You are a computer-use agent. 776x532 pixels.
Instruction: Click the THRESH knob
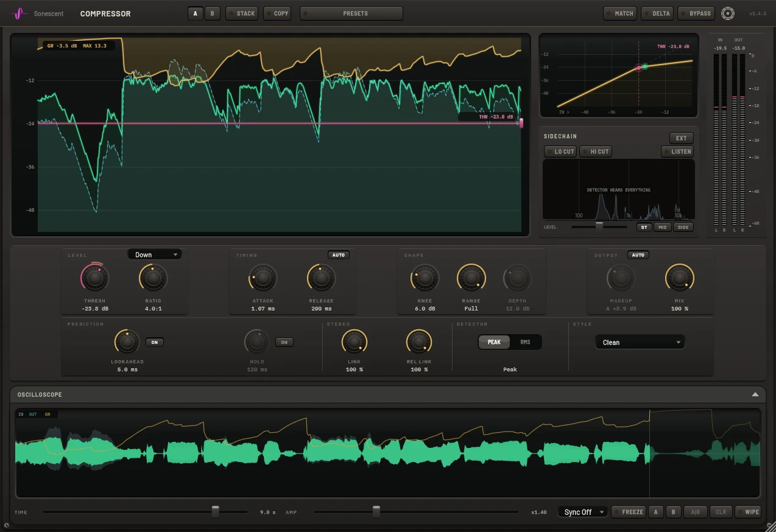click(95, 278)
